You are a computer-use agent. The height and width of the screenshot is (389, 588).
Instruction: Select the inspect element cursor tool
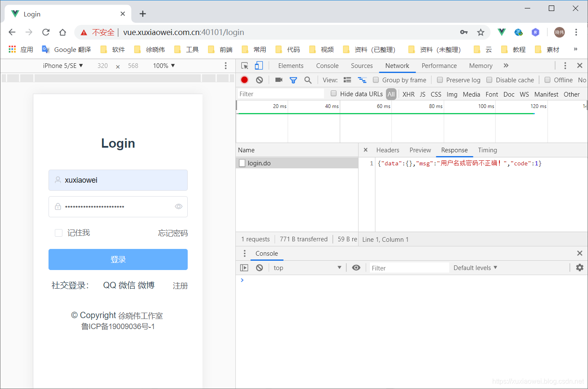click(245, 65)
